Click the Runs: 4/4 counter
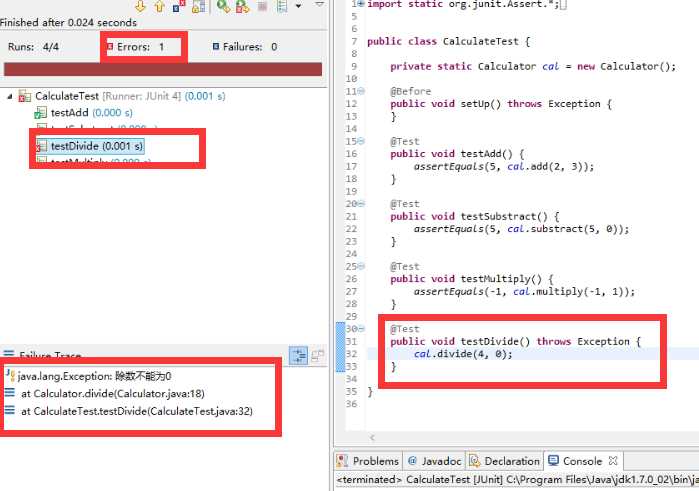 click(x=33, y=47)
